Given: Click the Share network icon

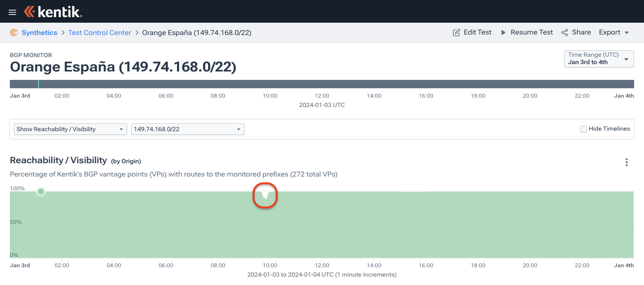Looking at the screenshot, I should [x=565, y=33].
